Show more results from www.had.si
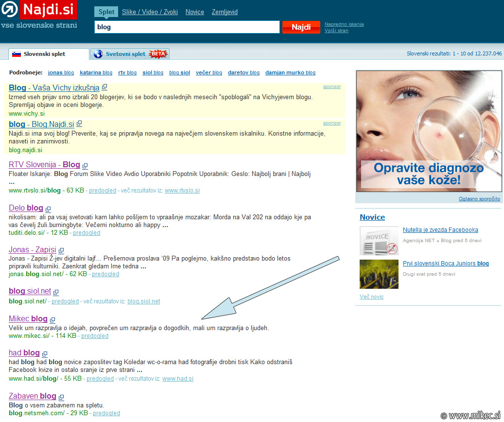 [178, 379]
